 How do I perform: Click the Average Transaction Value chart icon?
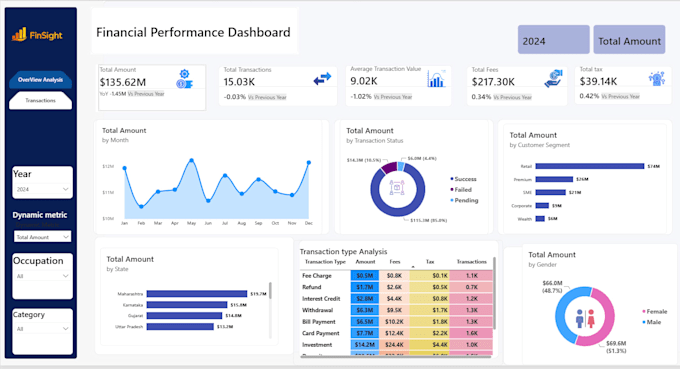(436, 78)
